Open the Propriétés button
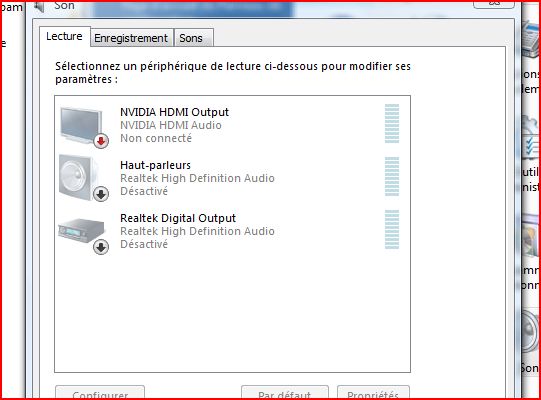541x400 pixels. [373, 393]
